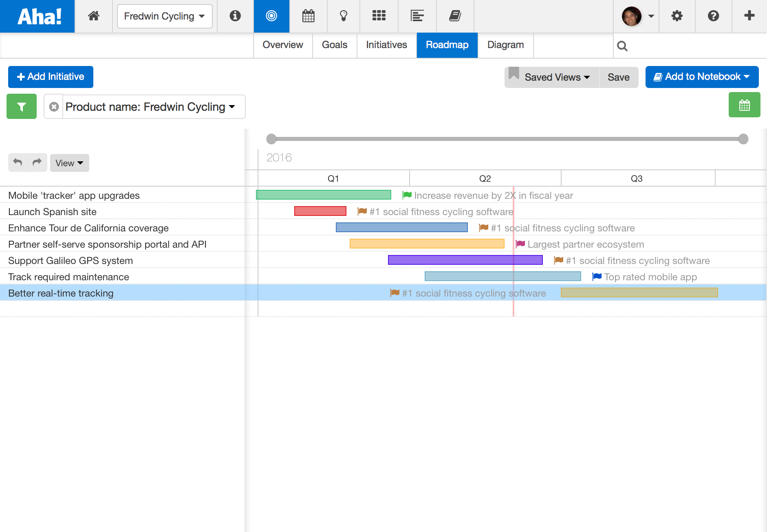The width and height of the screenshot is (767, 532).
Task: Click orange flag in Support Galileo GPS row
Action: point(558,260)
